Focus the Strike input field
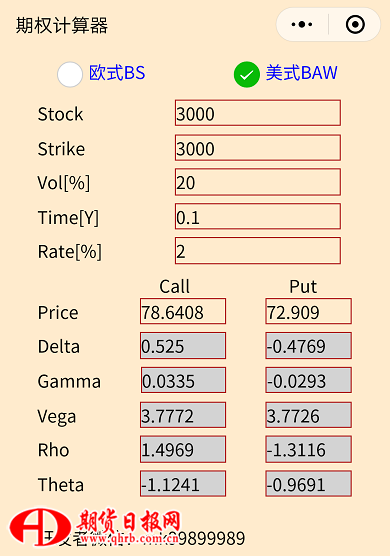390x556 pixels. [x=258, y=148]
